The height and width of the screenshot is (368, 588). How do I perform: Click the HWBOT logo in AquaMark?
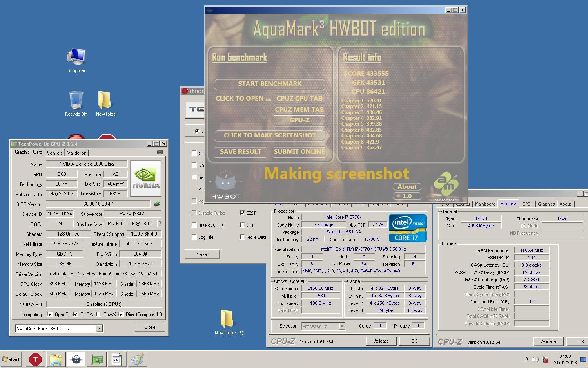pyautogui.click(x=225, y=185)
